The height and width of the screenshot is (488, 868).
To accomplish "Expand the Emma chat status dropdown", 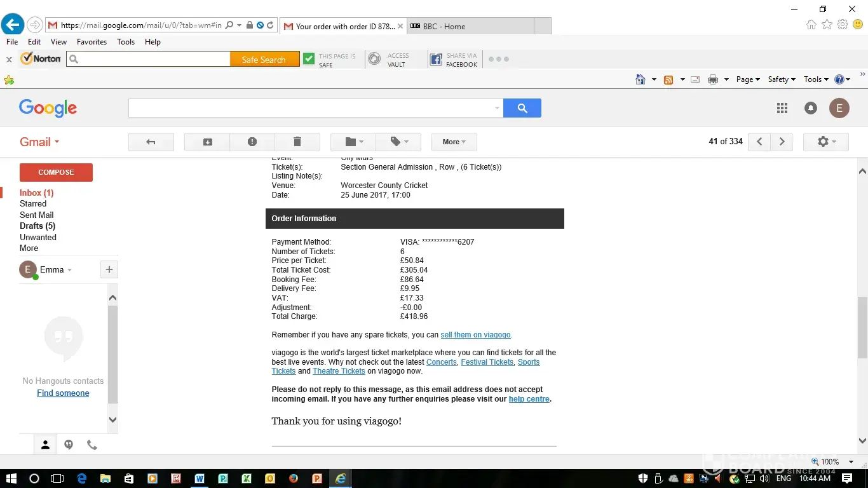I will [69, 270].
